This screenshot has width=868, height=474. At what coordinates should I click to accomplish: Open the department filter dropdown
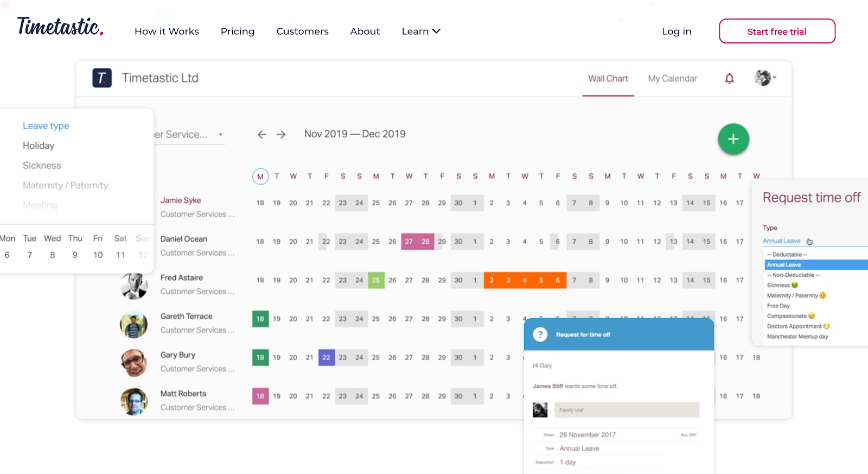[188, 135]
